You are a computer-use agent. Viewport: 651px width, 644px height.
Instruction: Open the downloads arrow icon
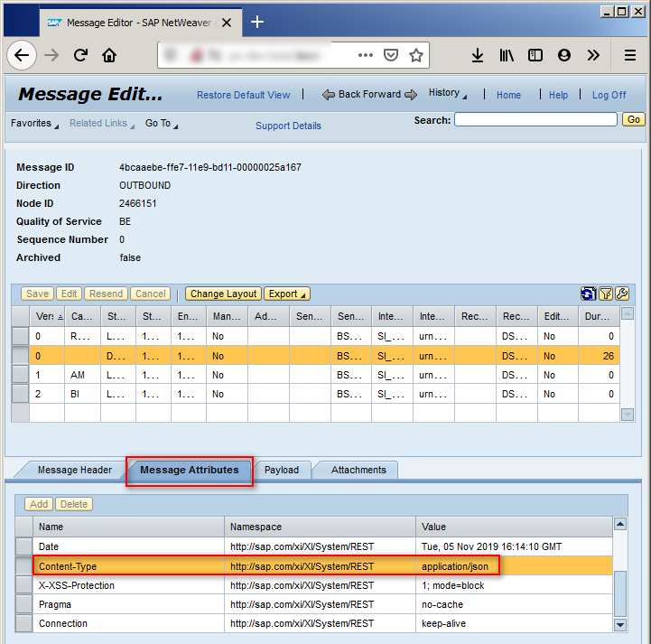478,55
